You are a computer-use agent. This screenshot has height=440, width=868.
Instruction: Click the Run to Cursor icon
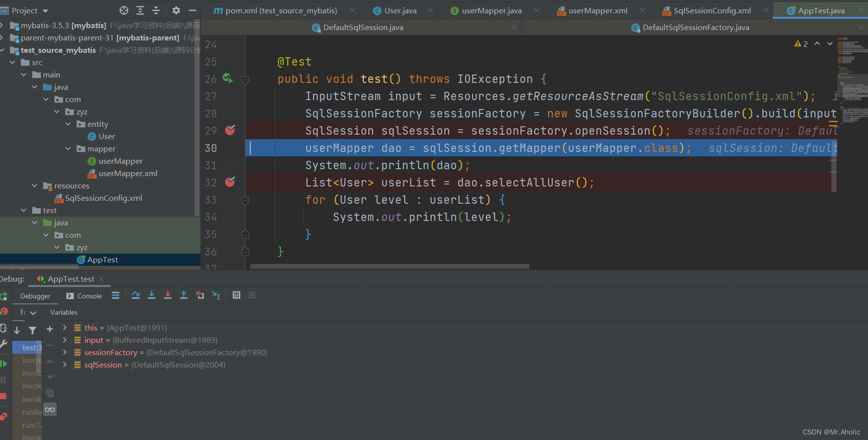tap(216, 295)
